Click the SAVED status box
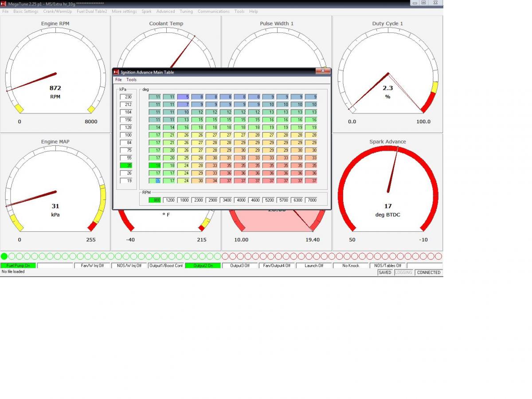Screen dimensions: 532x399 pyautogui.click(x=385, y=273)
